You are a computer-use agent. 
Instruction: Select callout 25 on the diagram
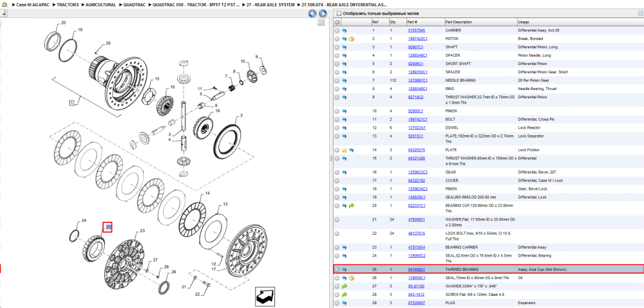(108, 227)
